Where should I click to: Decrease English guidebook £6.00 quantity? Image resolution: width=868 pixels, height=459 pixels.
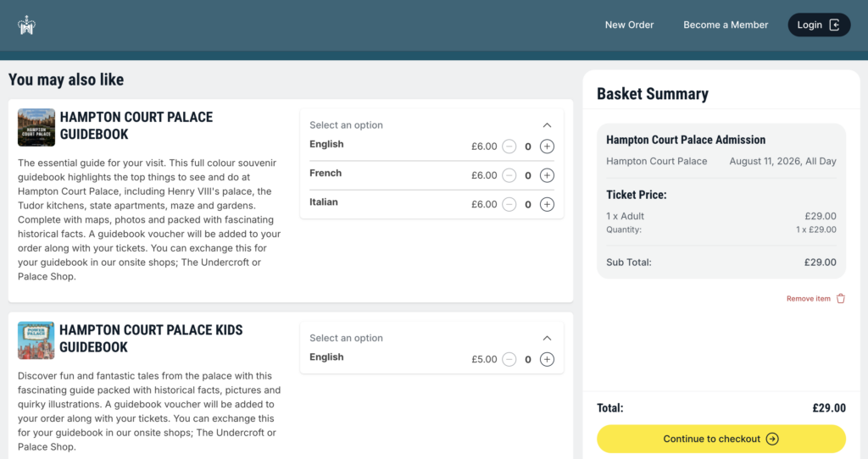[x=509, y=147]
